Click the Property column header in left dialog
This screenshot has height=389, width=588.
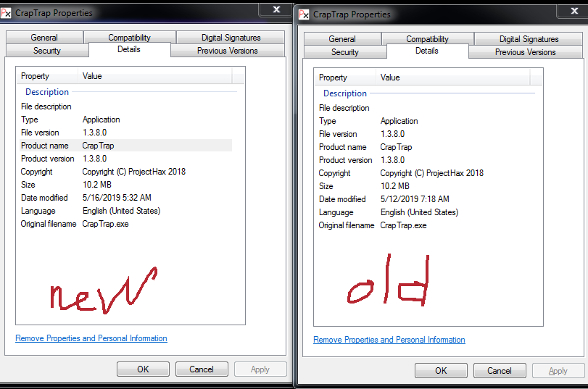point(35,75)
